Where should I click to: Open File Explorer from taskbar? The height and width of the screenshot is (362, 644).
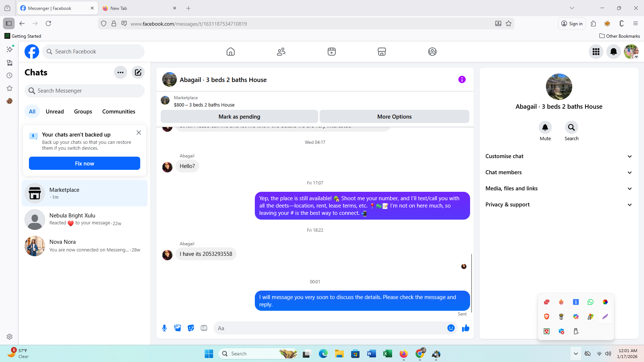tap(339, 354)
